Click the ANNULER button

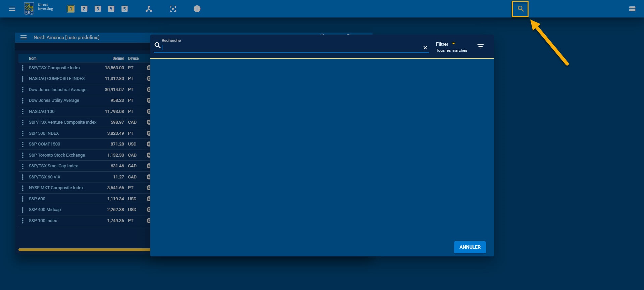pyautogui.click(x=469, y=247)
